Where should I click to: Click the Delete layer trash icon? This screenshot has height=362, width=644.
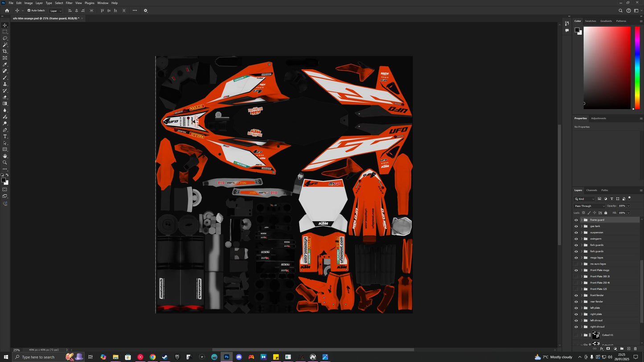coord(635,349)
